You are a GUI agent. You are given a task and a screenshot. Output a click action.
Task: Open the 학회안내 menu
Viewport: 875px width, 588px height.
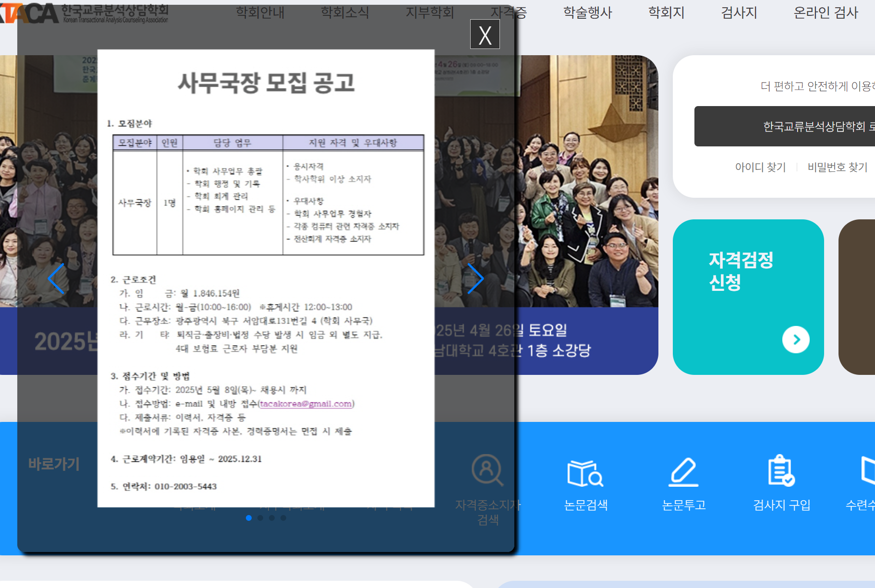coord(260,12)
